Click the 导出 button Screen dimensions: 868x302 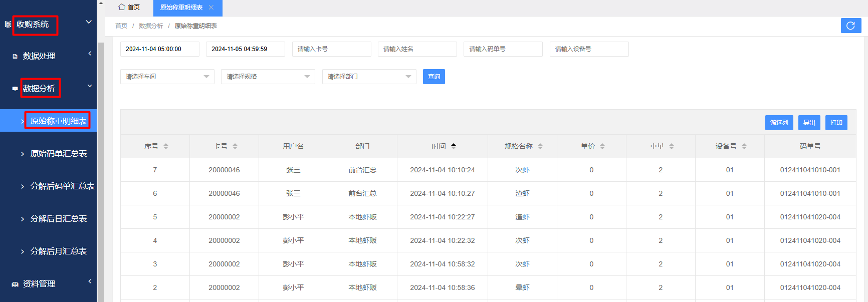click(809, 123)
